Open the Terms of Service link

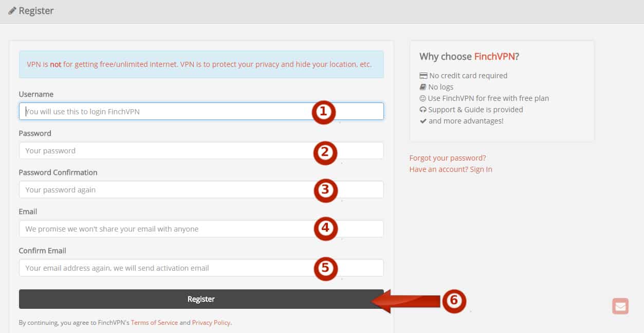154,322
